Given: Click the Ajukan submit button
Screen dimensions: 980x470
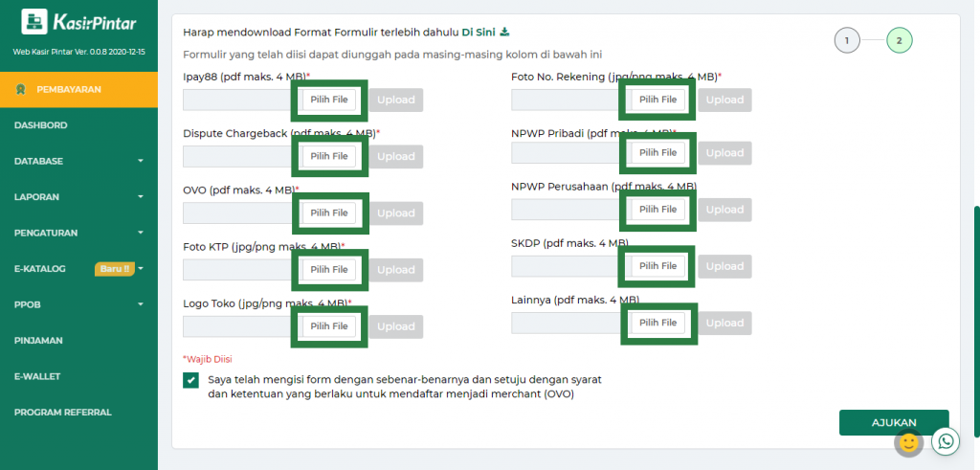Looking at the screenshot, I should point(893,422).
